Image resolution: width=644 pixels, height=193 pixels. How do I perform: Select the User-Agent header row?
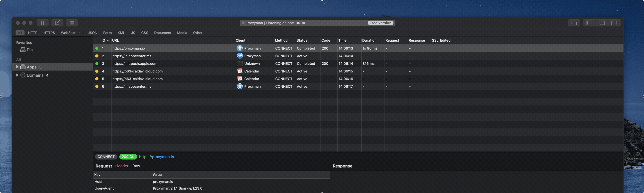(211, 188)
